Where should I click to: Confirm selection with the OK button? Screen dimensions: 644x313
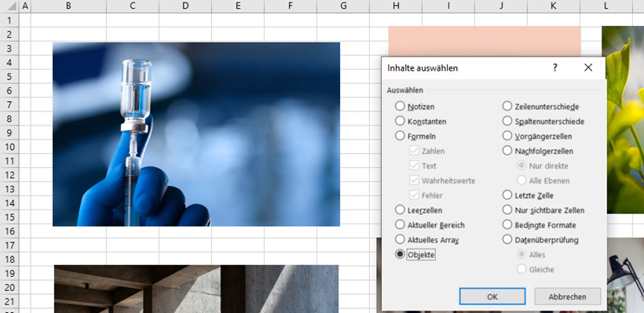click(492, 297)
